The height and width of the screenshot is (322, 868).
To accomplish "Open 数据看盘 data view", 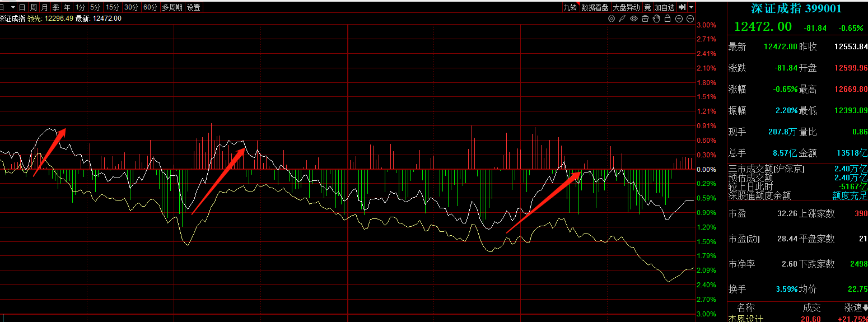I will (x=595, y=7).
